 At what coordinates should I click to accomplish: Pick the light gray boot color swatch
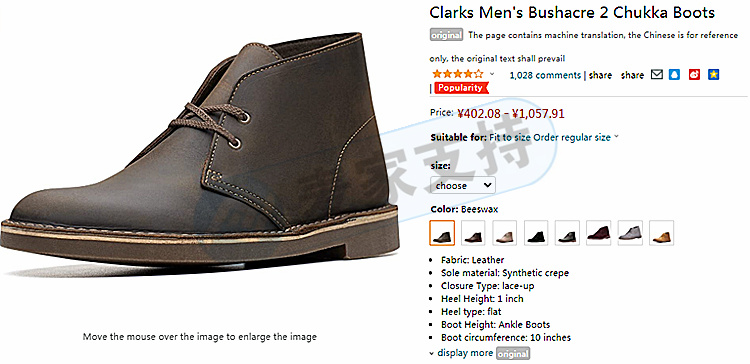coord(630,233)
